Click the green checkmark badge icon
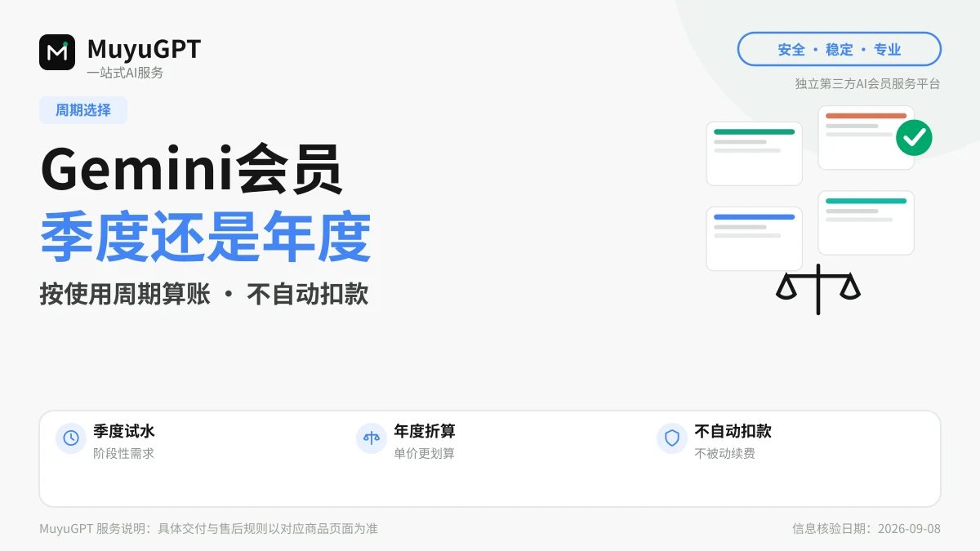Viewport: 980px width, 551px height. (914, 137)
